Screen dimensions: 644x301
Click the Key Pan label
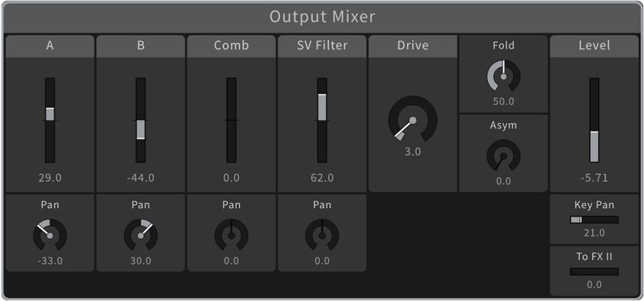[594, 205]
